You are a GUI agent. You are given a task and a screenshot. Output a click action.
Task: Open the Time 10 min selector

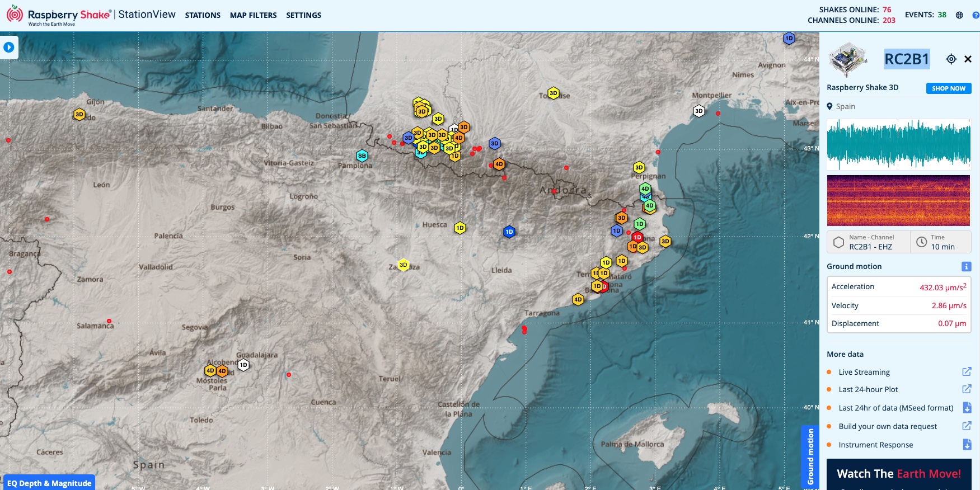click(941, 242)
